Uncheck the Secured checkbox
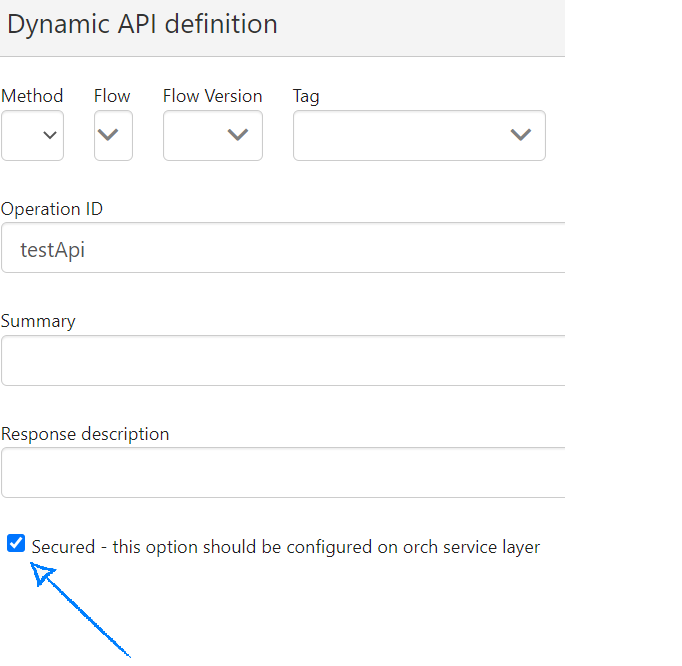Screen dimensions: 682x666 click(x=16, y=544)
